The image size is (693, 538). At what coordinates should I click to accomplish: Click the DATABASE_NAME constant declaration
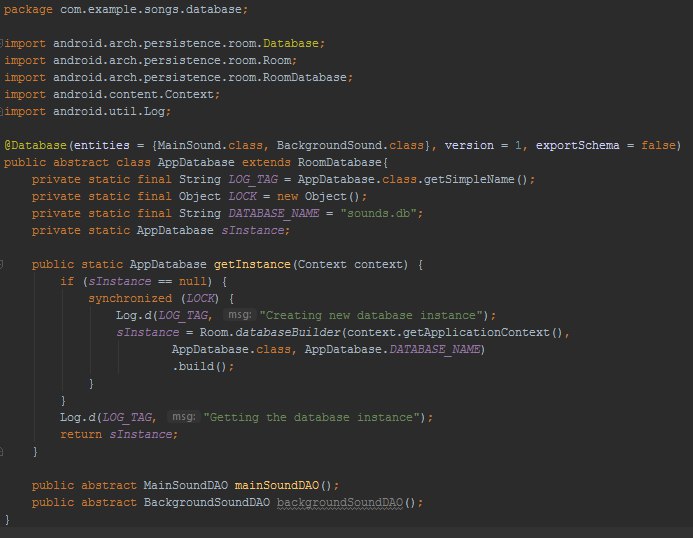coord(274,214)
